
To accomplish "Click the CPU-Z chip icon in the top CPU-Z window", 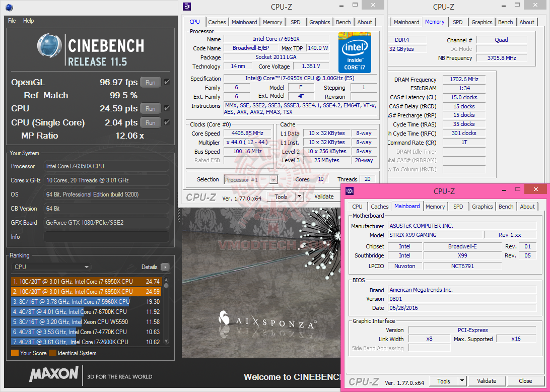I will pos(187,7).
